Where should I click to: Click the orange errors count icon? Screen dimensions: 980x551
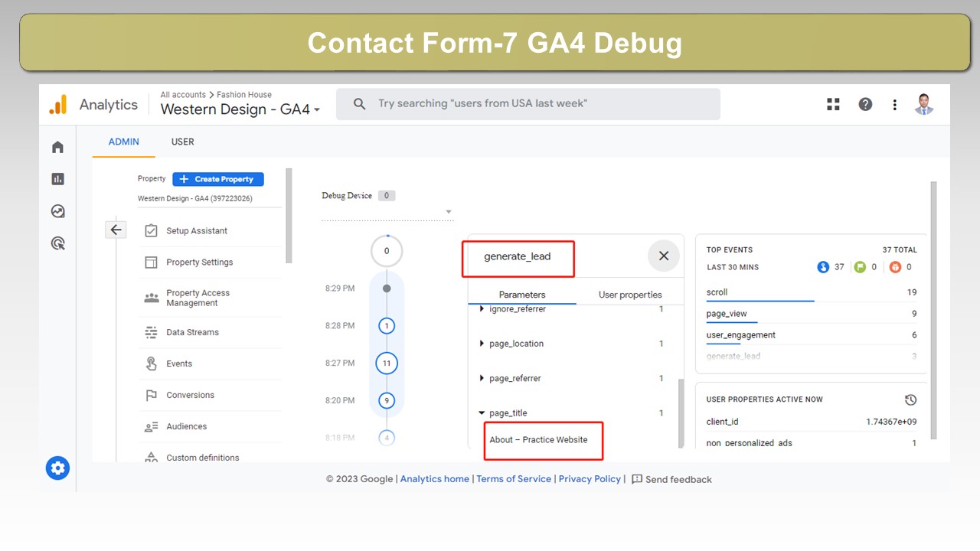[x=896, y=267]
